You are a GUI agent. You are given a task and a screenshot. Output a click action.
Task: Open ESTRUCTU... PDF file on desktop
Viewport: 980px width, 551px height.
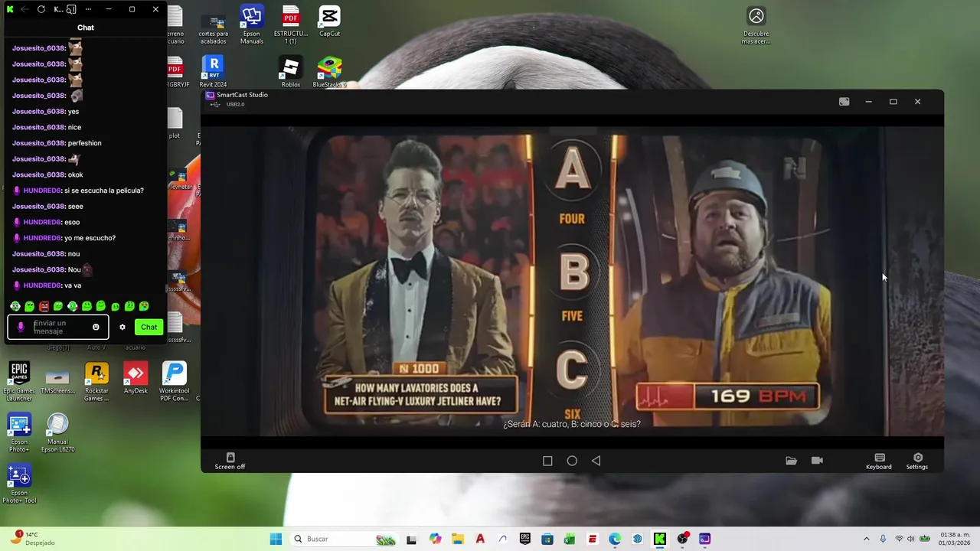(x=290, y=24)
